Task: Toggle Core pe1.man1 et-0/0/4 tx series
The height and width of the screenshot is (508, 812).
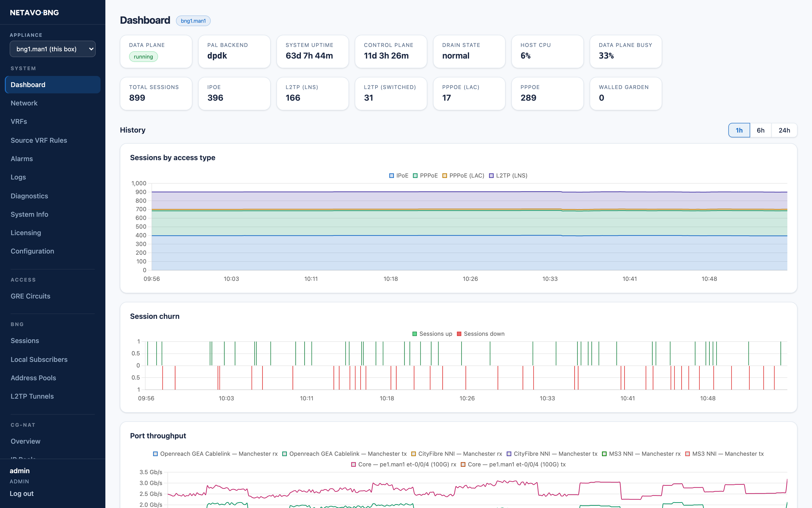Action: pos(513,465)
